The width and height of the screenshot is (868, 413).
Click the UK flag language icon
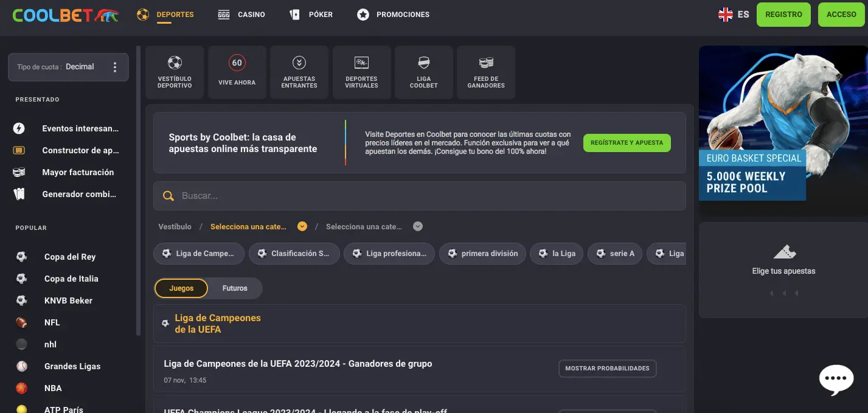725,15
